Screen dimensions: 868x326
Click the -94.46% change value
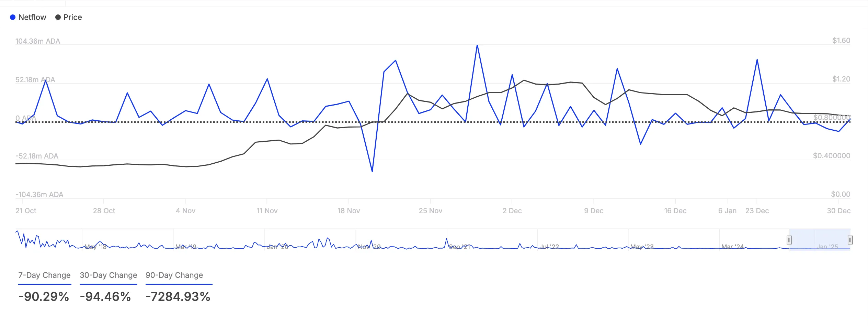105,296
